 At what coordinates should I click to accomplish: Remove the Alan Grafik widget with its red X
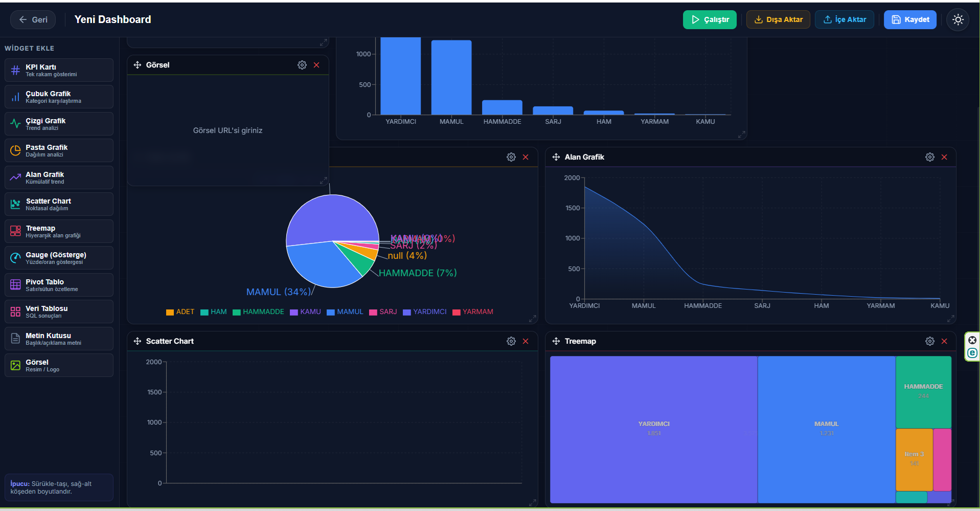coord(944,157)
